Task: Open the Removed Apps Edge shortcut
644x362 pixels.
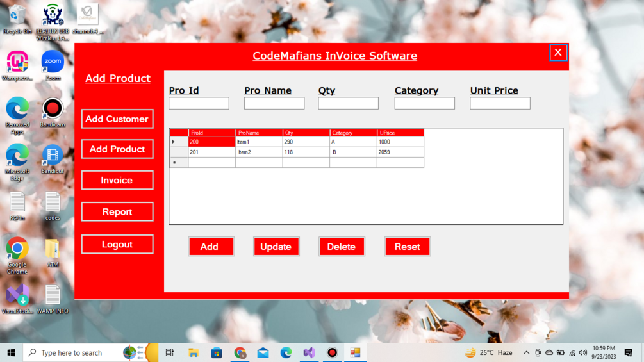Action: pos(17,116)
